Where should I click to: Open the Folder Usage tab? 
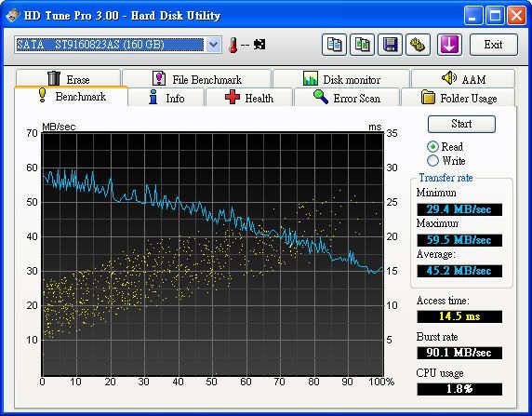point(458,98)
